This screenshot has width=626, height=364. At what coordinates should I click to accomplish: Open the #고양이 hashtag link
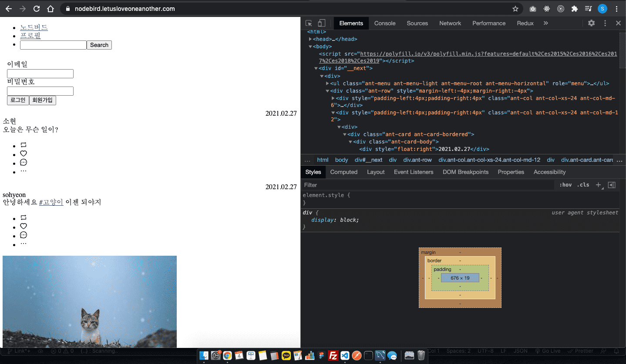click(51, 202)
